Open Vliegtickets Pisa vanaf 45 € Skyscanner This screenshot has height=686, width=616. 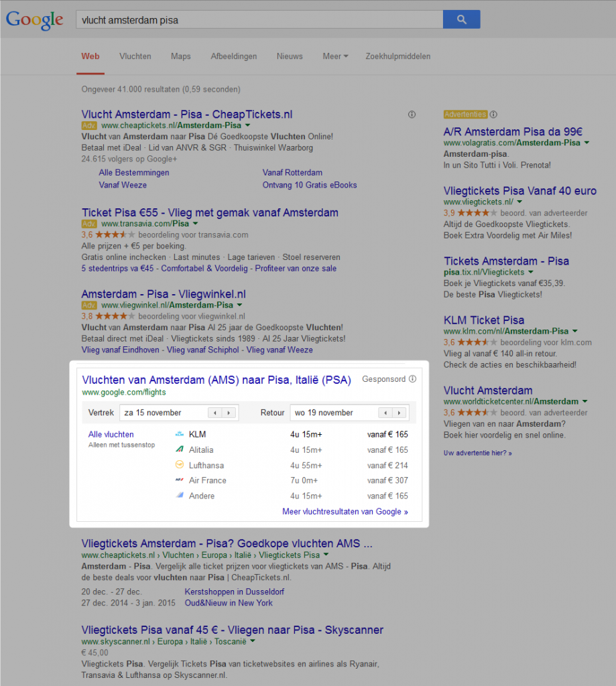(x=232, y=630)
